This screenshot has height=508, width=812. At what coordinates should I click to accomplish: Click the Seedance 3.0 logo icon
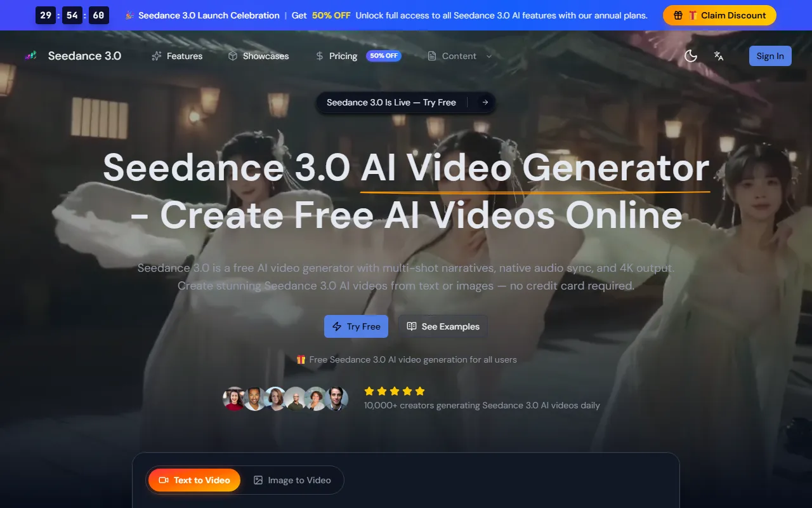click(x=30, y=56)
